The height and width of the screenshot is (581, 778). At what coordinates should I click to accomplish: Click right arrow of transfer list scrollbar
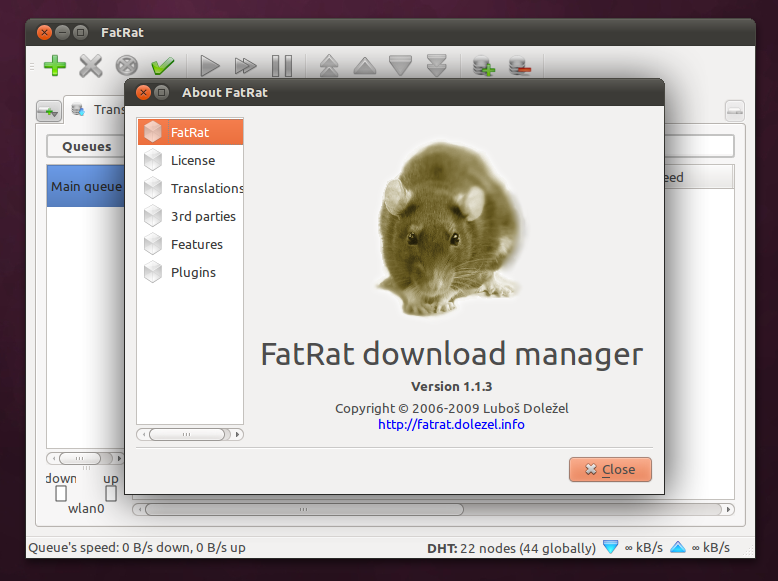pyautogui.click(x=728, y=510)
